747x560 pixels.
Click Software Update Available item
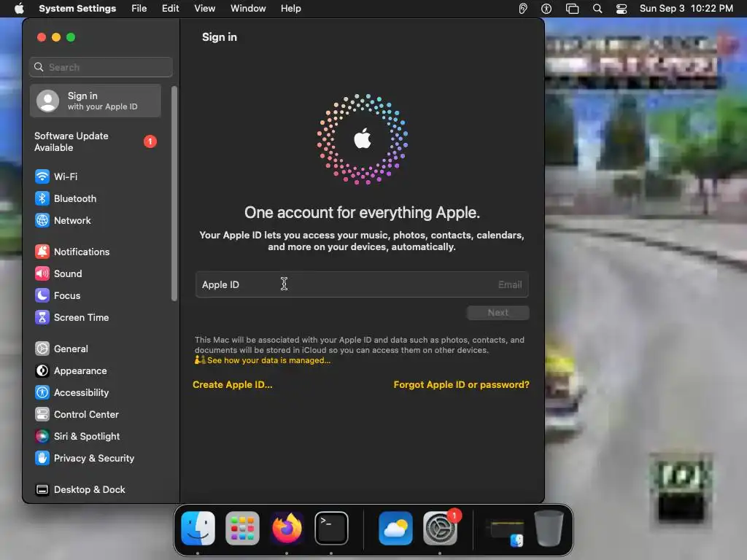tap(96, 142)
